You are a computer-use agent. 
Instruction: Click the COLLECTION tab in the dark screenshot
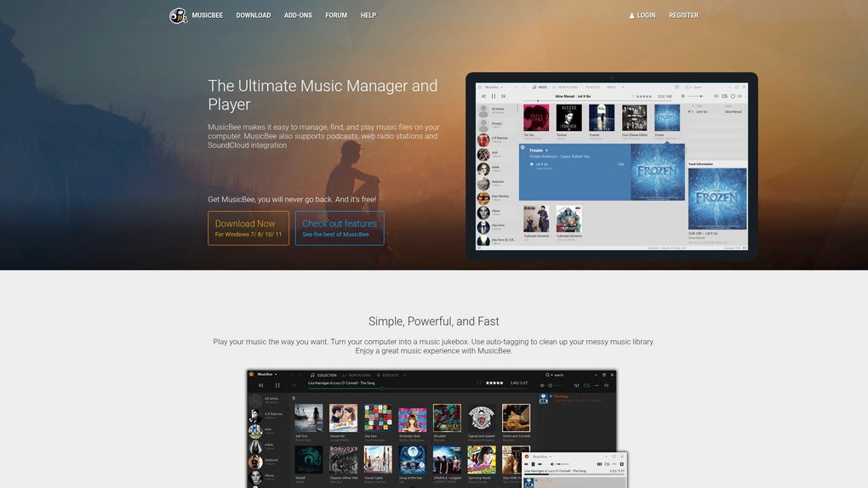coord(323,375)
